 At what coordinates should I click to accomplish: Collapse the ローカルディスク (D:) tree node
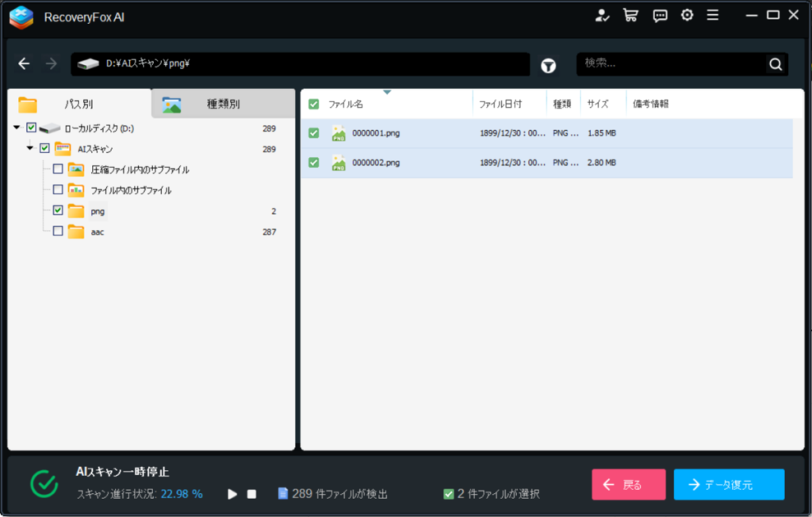coord(17,128)
